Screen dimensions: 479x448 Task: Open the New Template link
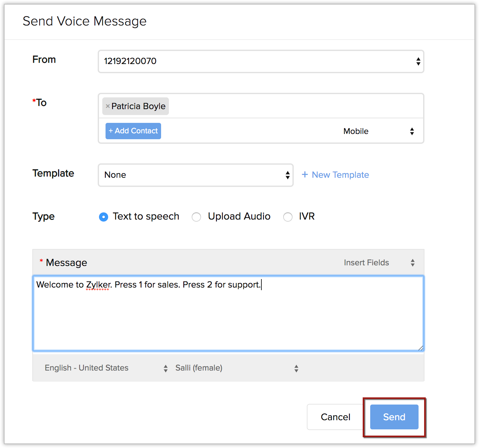coord(340,175)
